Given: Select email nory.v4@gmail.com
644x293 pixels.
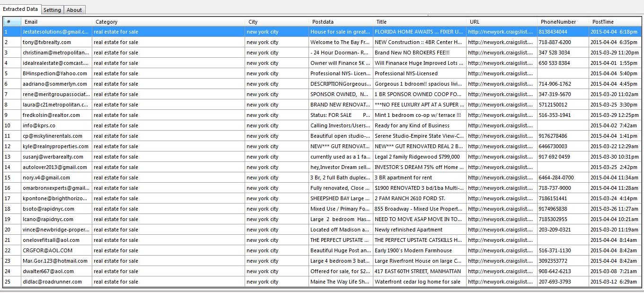Looking at the screenshot, I should click(46, 178).
